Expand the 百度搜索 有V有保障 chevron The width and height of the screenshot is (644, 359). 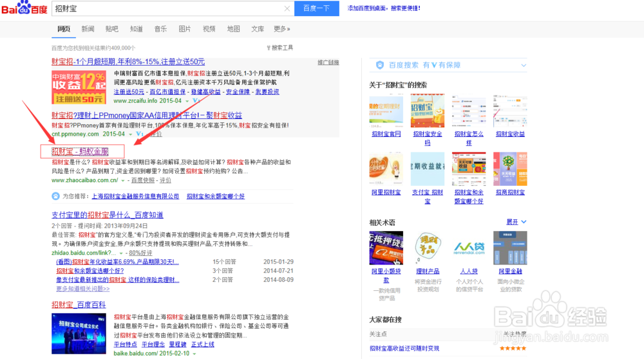[524, 65]
